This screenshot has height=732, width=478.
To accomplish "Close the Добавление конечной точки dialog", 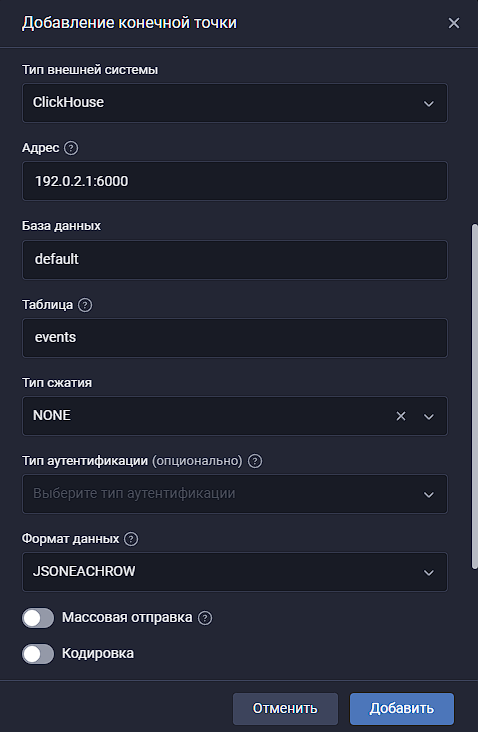I will [454, 23].
